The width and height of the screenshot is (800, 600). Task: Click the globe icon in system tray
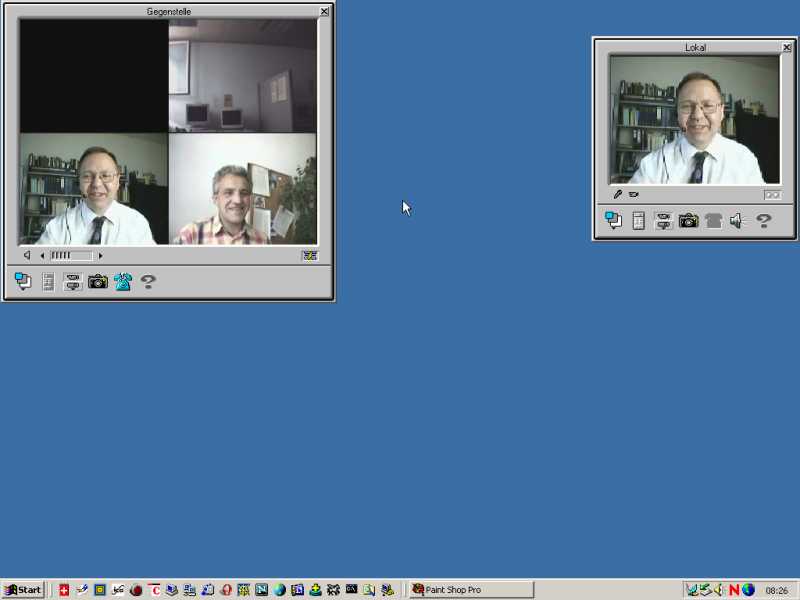tap(748, 590)
